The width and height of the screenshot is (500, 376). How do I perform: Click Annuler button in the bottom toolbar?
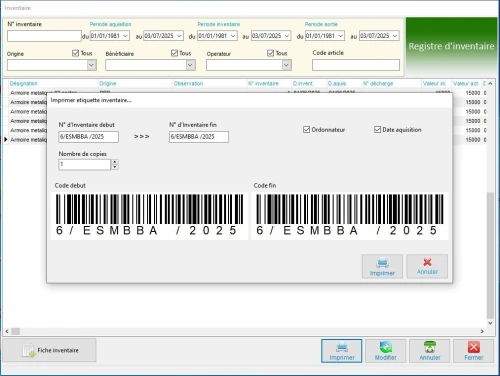(430, 351)
